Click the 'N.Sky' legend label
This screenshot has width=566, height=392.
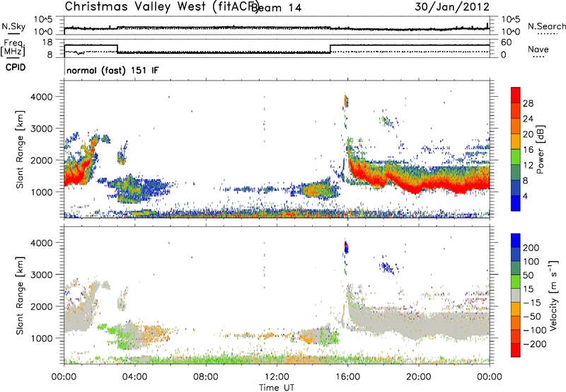(x=13, y=26)
